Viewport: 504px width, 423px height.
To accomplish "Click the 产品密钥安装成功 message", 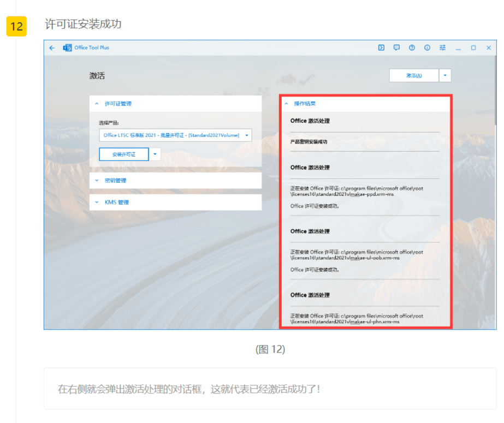I will click(309, 142).
